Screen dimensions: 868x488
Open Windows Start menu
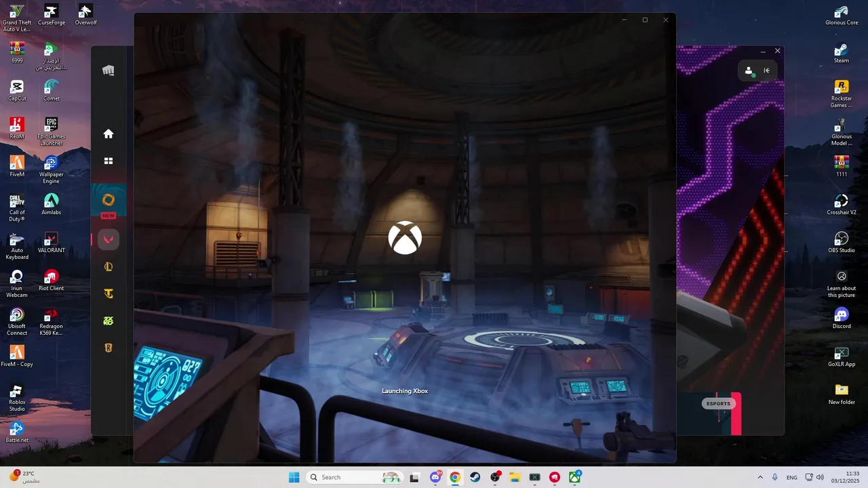click(x=294, y=477)
